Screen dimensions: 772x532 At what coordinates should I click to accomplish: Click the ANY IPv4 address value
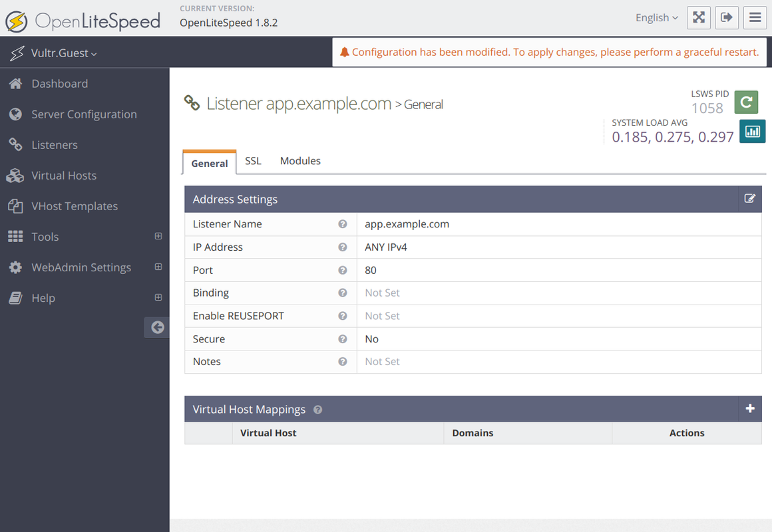(386, 247)
